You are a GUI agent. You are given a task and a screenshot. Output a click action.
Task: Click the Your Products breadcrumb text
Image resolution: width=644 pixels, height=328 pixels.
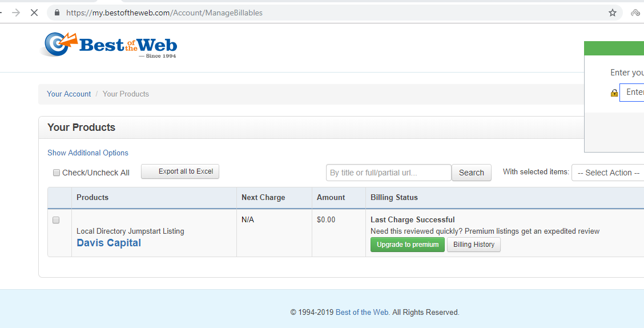coord(126,94)
